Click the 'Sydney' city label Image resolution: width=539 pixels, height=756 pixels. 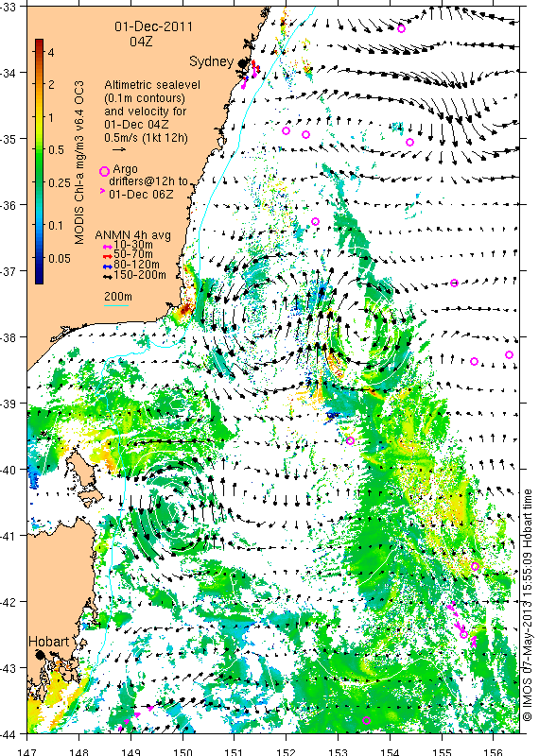click(212, 61)
